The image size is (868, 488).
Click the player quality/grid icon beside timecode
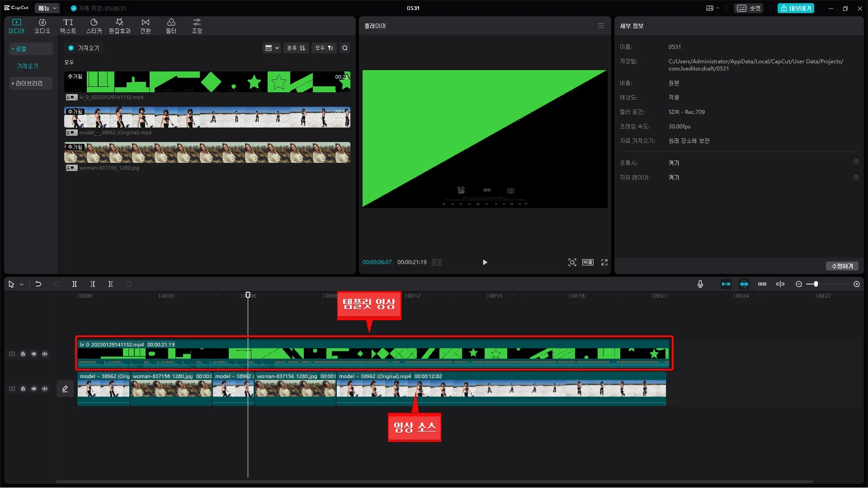(437, 262)
